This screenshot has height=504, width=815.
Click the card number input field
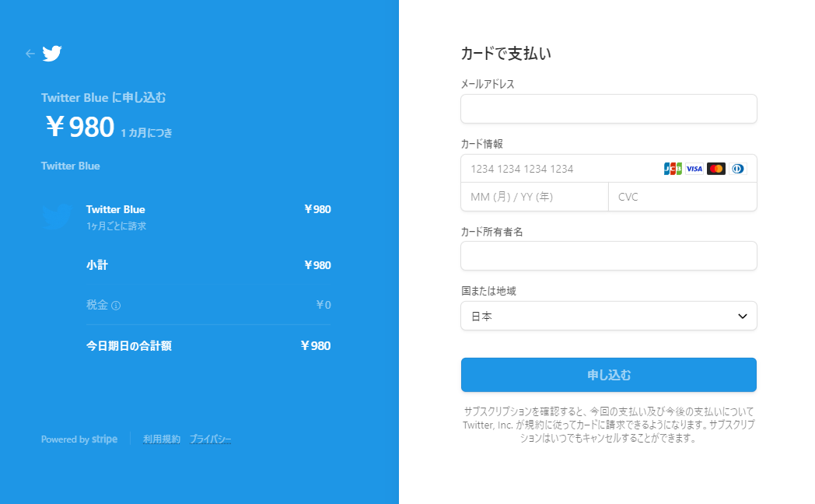pyautogui.click(x=560, y=169)
